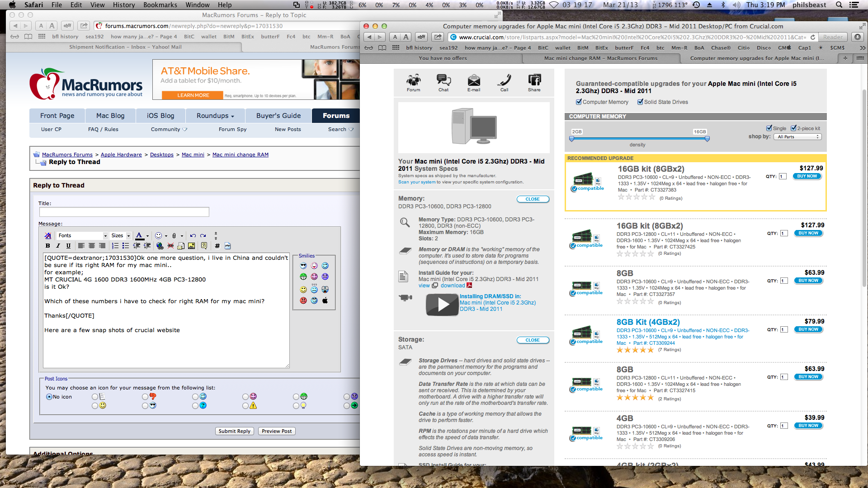Click Crucial's E-mail envelope icon
This screenshot has height=488, width=868.
pyautogui.click(x=474, y=82)
